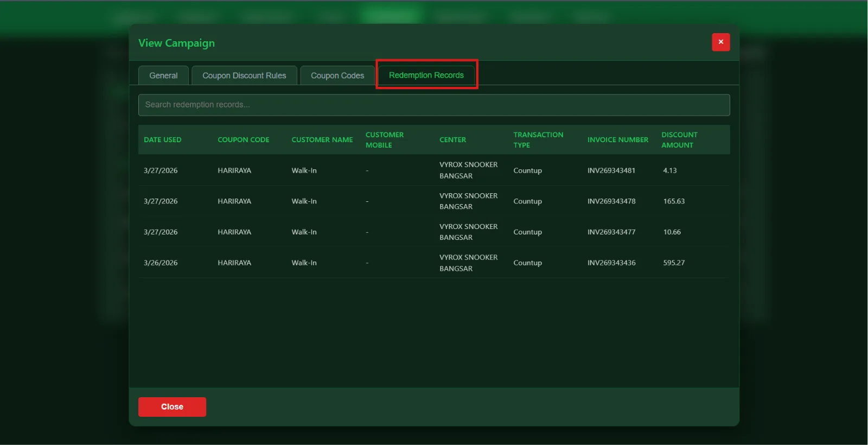Click VYROX SNOOKER BANGSAR in INV269343436 row
Screen dimensions: 868x445
point(468,263)
